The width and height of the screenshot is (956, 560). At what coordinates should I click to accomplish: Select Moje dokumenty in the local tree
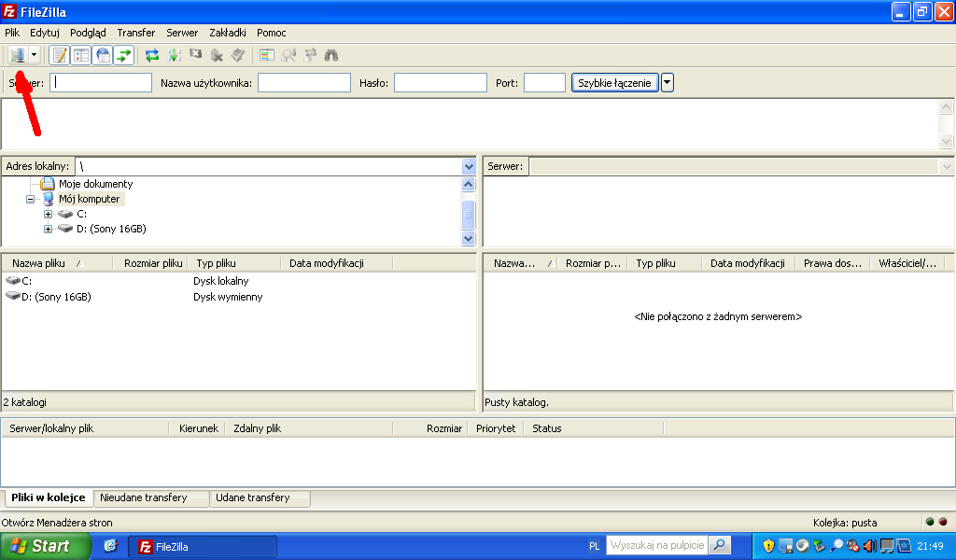pos(96,184)
